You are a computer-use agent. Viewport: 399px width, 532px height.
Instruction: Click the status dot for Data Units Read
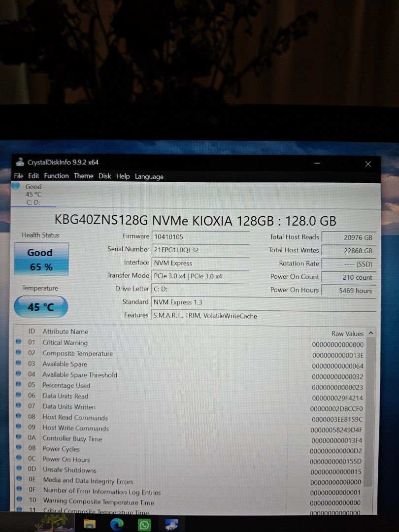(19, 395)
